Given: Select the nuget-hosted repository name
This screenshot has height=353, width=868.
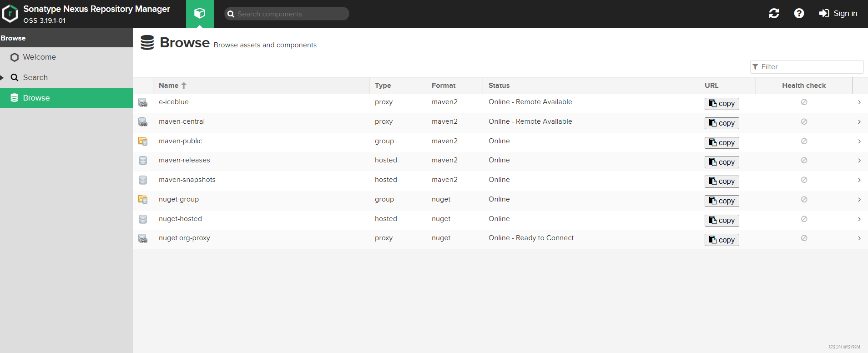Looking at the screenshot, I should tap(180, 219).
